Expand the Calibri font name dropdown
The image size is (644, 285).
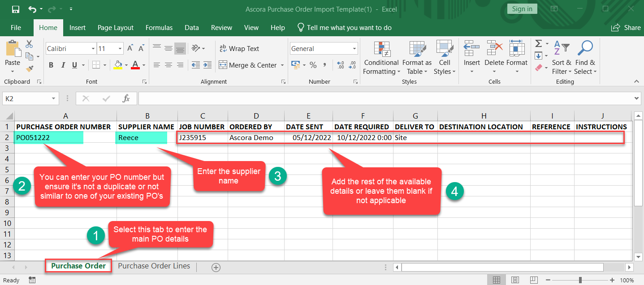point(93,49)
